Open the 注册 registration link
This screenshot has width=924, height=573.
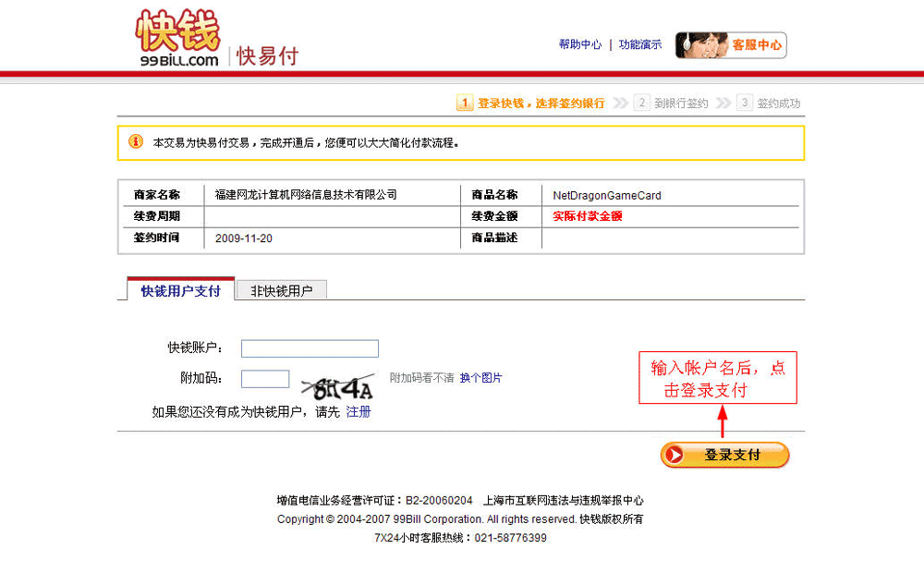pos(359,411)
